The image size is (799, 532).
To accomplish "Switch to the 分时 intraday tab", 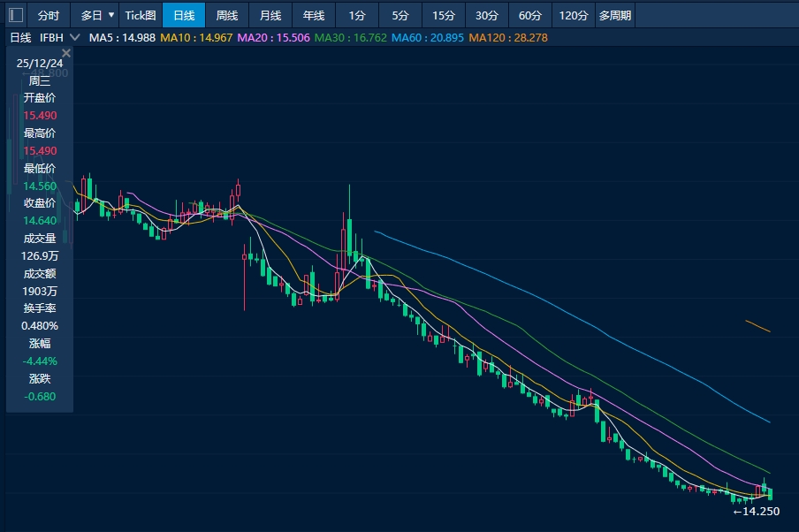I will tap(49, 15).
